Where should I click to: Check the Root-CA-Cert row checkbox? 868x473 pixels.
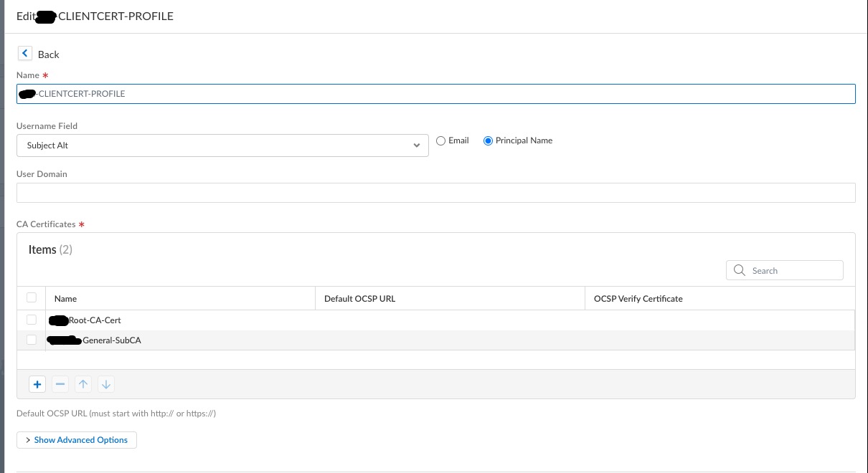pos(32,320)
